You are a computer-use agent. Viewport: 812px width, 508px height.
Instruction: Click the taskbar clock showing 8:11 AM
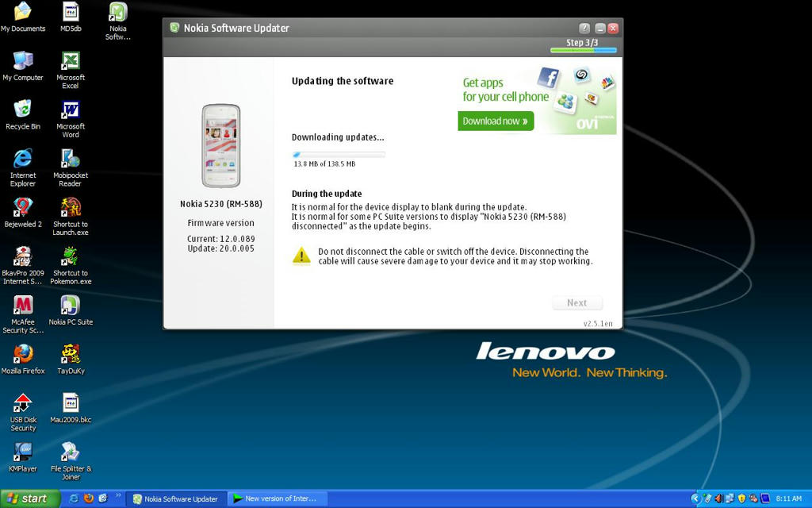[789, 498]
